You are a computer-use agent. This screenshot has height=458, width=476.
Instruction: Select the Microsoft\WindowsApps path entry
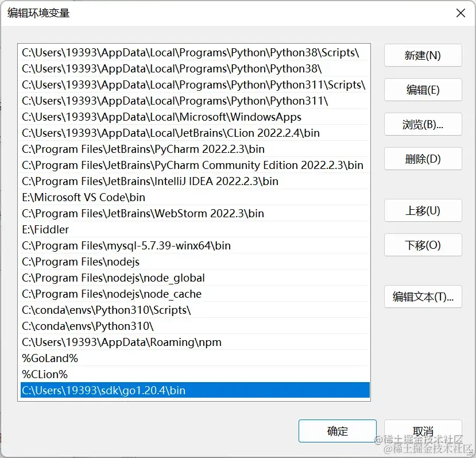[x=194, y=117]
